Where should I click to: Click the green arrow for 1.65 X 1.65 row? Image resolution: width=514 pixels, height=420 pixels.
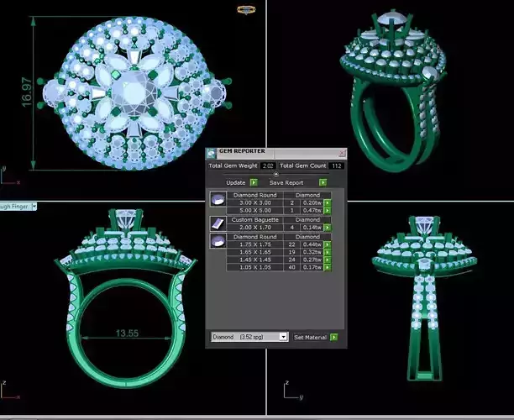[x=328, y=252]
